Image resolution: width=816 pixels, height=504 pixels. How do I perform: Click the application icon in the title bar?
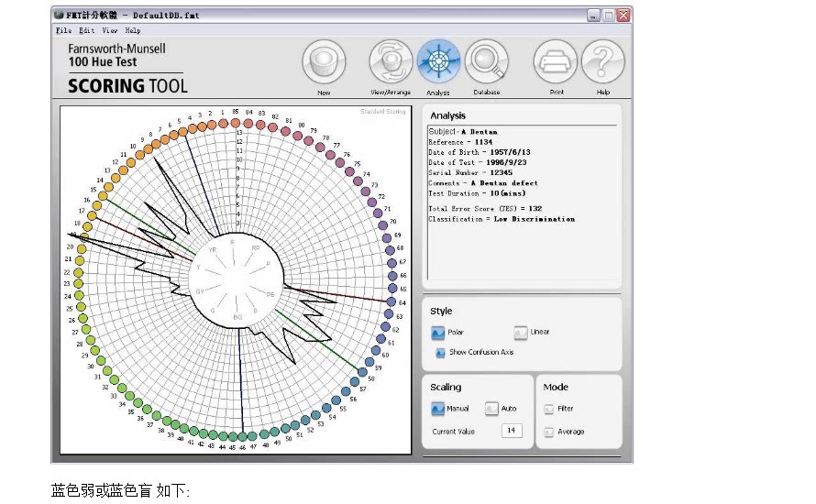[59, 15]
